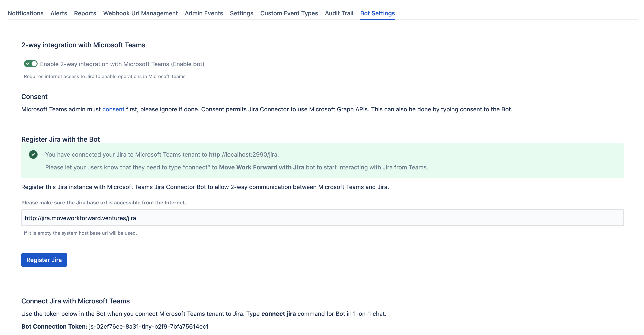Switch to the Alerts tab
644x335 pixels.
coord(59,13)
